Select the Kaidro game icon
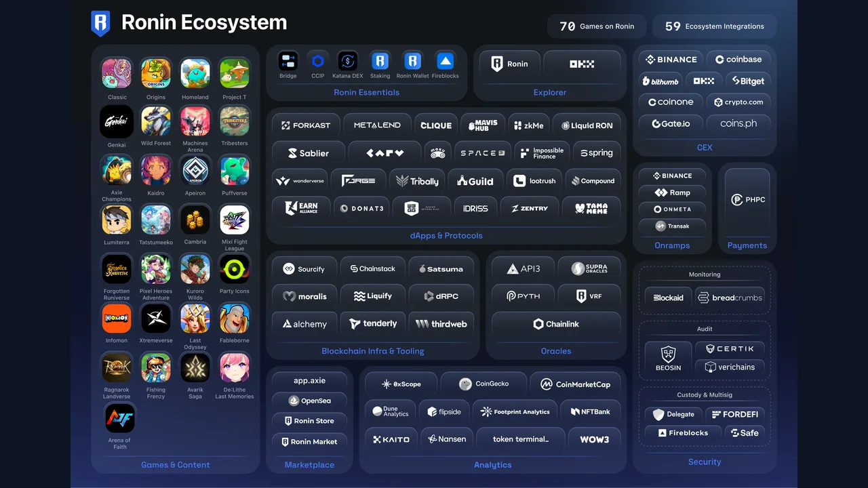Image resolution: width=868 pixels, height=488 pixels. coord(156,171)
